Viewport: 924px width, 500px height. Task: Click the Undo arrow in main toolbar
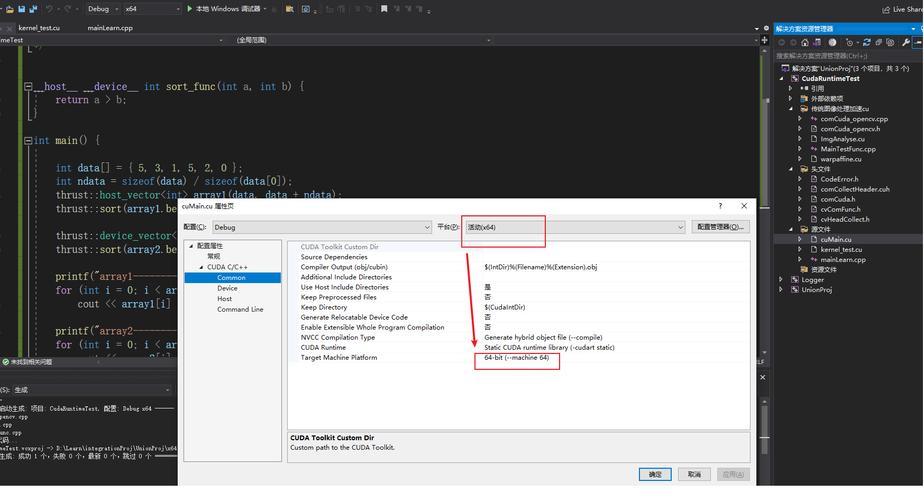(50, 9)
